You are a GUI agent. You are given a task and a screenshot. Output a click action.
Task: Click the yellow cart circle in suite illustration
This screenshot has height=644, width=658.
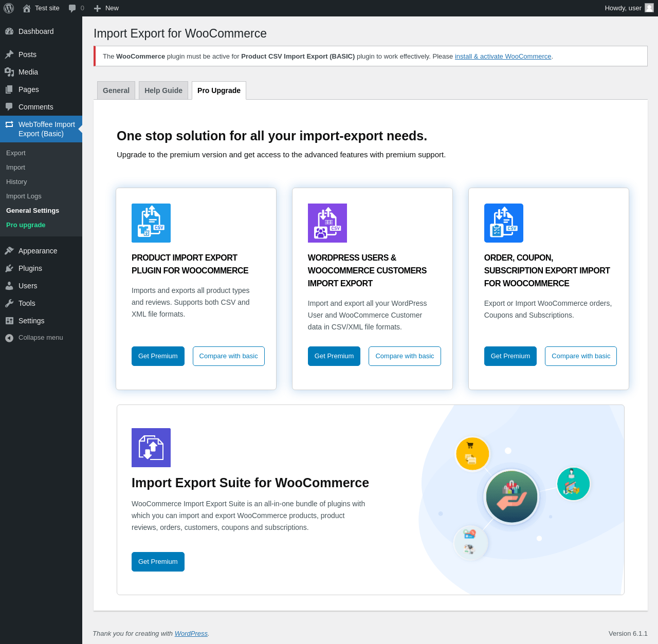pyautogui.click(x=472, y=454)
